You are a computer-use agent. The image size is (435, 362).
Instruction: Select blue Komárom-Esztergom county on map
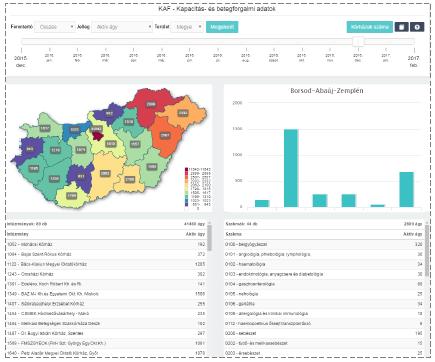pos(74,129)
